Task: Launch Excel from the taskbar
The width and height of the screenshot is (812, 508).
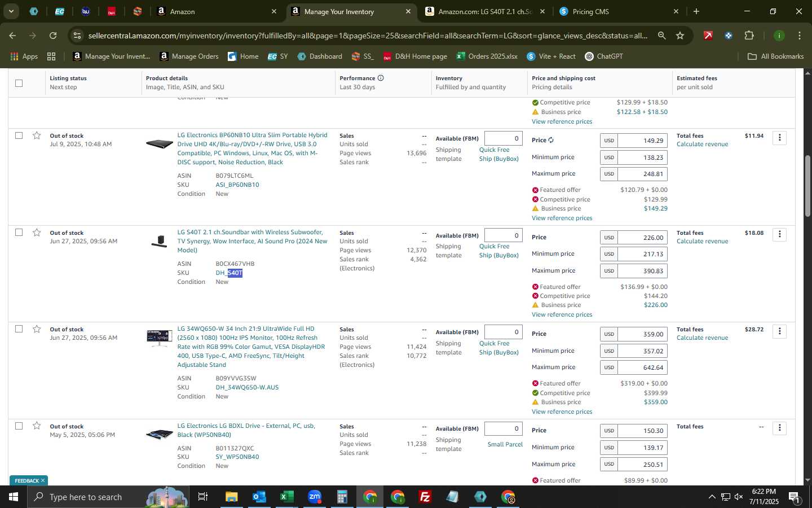Action: [x=286, y=497]
